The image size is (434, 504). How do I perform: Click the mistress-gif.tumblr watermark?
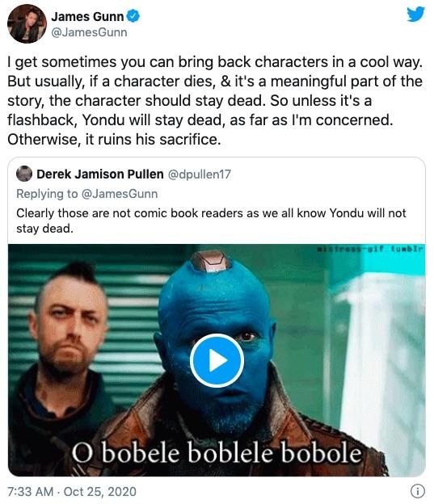(x=370, y=249)
